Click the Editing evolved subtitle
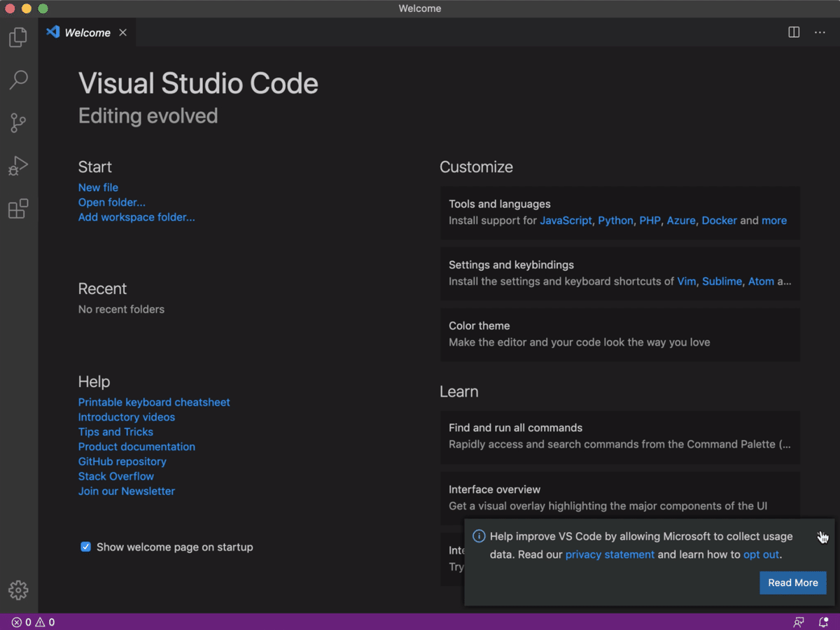This screenshot has height=630, width=840. pos(148,115)
